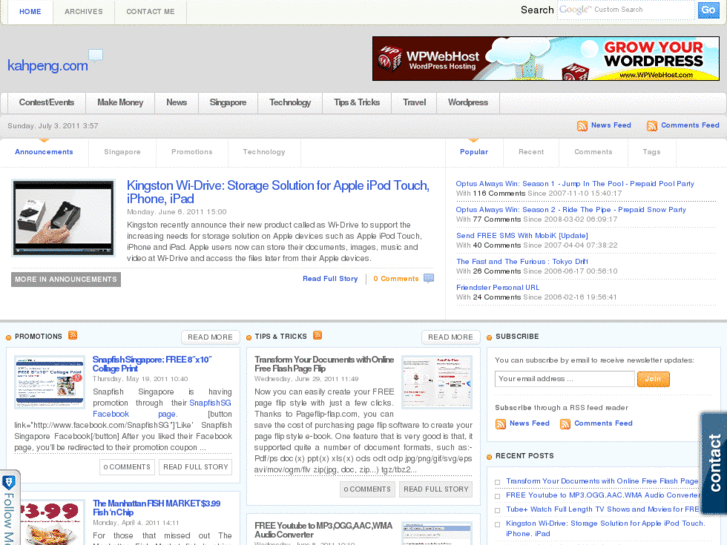727x545 pixels.
Task: Open Read Full Story for Kingston Wi-Drive
Action: (330, 279)
